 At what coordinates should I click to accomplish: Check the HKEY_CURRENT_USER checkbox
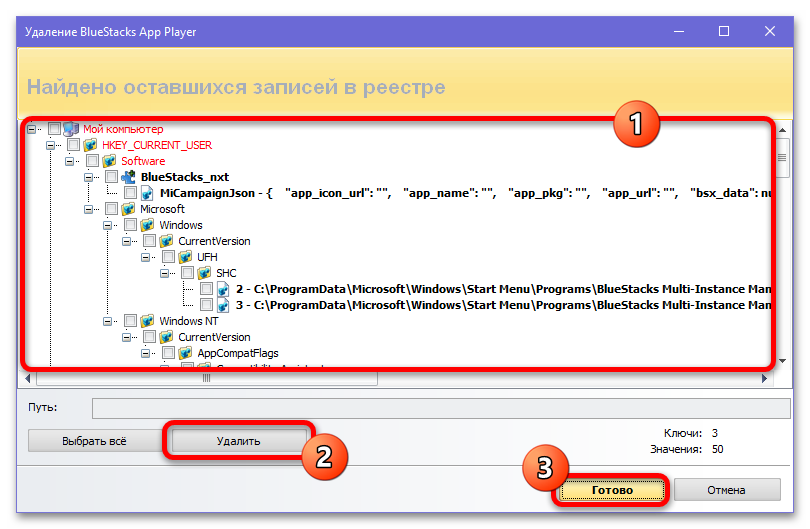pos(73,145)
